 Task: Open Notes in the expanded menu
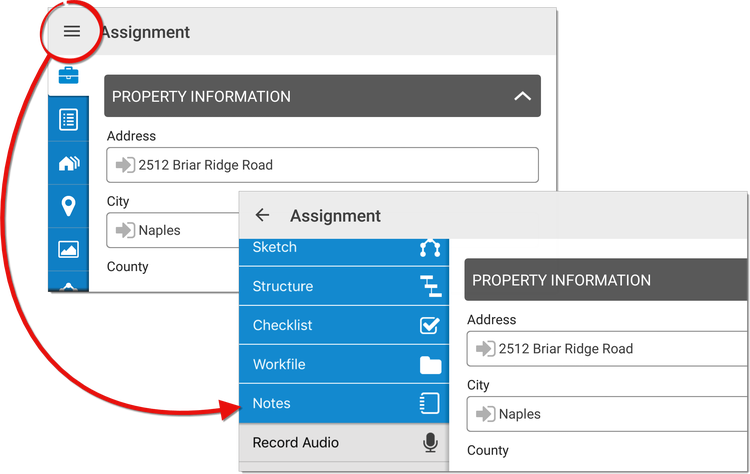tap(344, 403)
